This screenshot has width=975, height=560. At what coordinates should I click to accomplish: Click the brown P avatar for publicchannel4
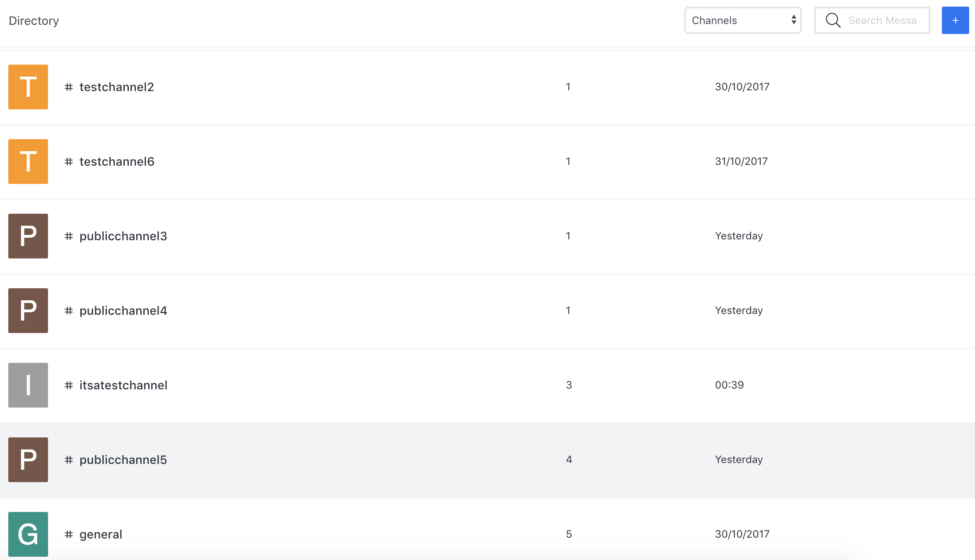pos(28,311)
